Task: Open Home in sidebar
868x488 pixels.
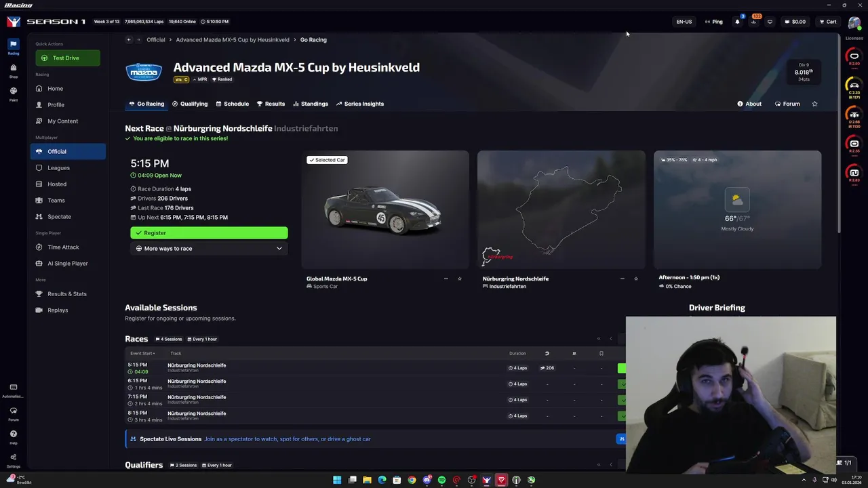Action: (68, 89)
